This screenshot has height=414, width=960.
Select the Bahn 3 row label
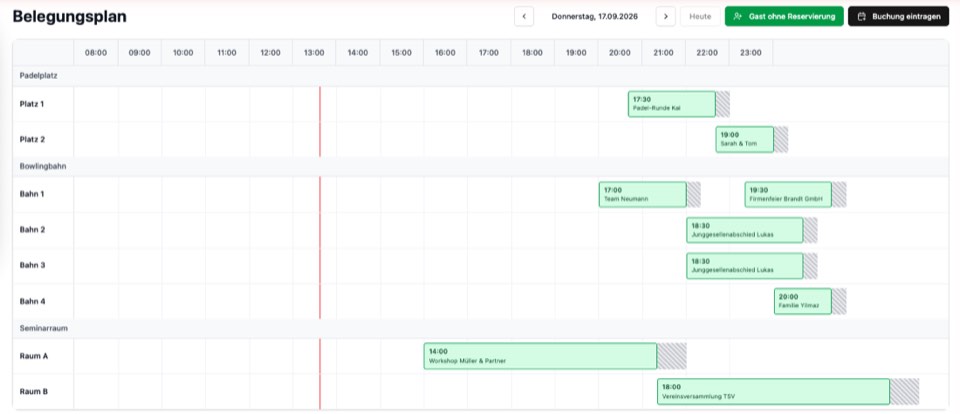[32, 265]
